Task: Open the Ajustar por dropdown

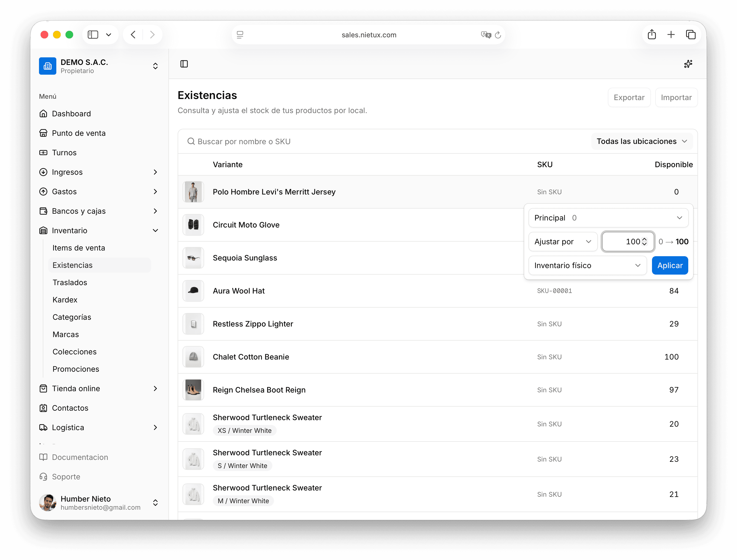Action: tap(563, 241)
